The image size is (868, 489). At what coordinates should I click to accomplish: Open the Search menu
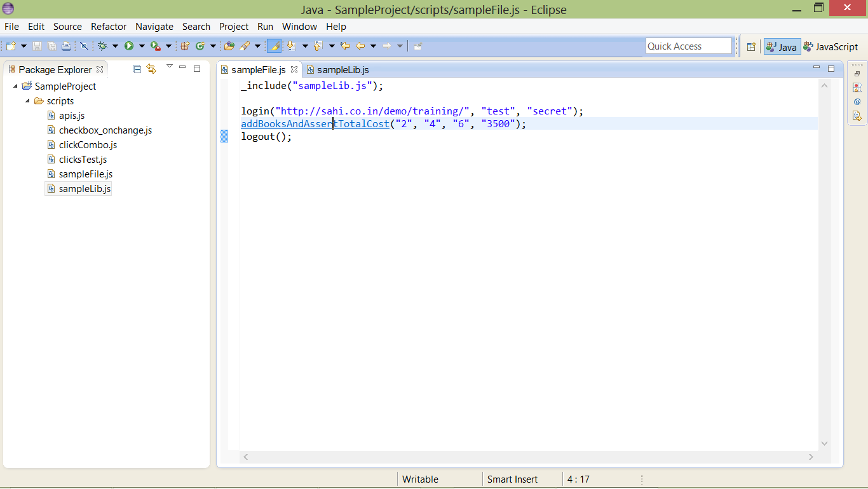coord(196,27)
